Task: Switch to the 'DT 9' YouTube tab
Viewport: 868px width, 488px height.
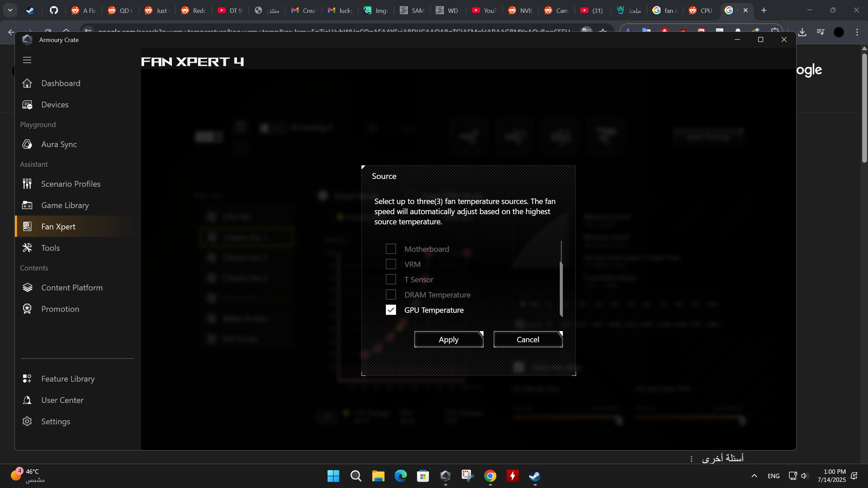Action: 230,11
